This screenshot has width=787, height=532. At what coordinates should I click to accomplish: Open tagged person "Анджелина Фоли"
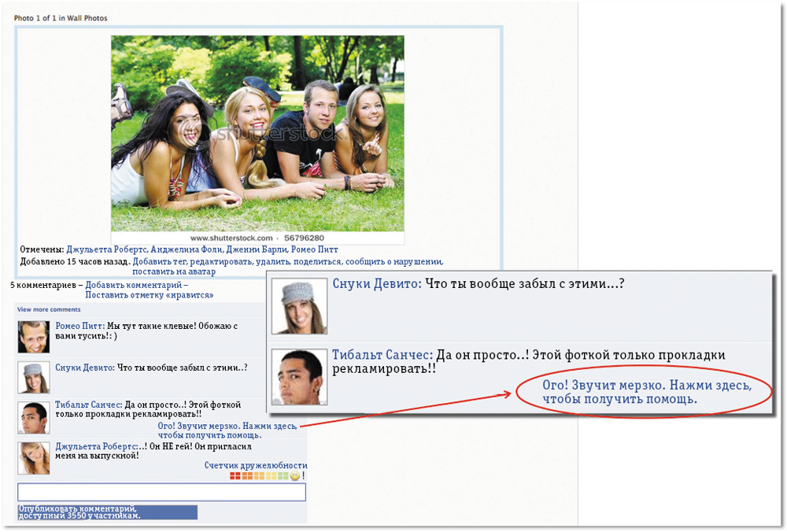pyautogui.click(x=182, y=249)
